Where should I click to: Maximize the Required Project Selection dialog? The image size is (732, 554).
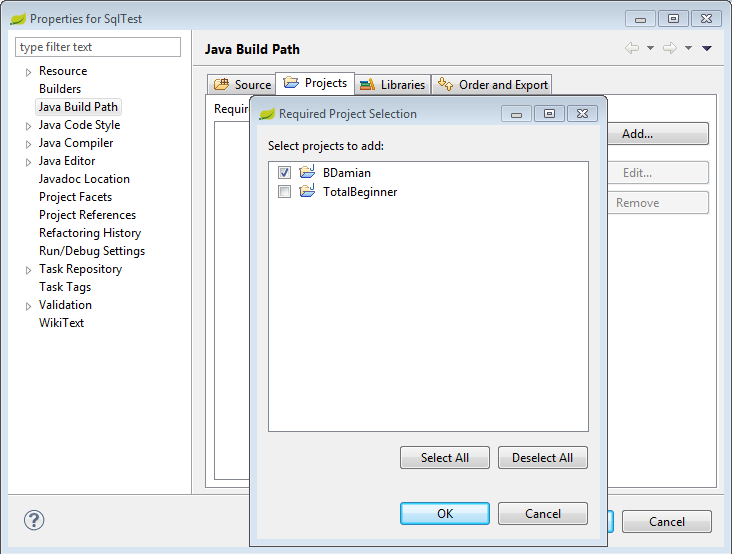tap(549, 113)
